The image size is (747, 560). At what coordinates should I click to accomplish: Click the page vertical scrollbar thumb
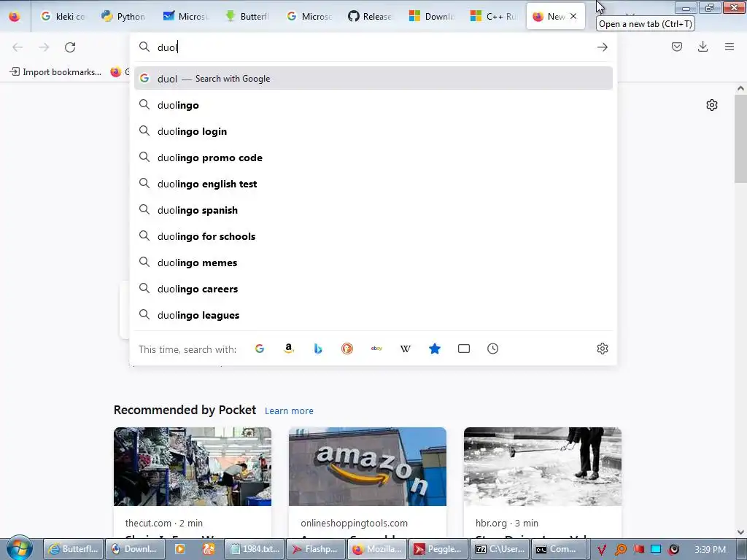tap(740, 138)
